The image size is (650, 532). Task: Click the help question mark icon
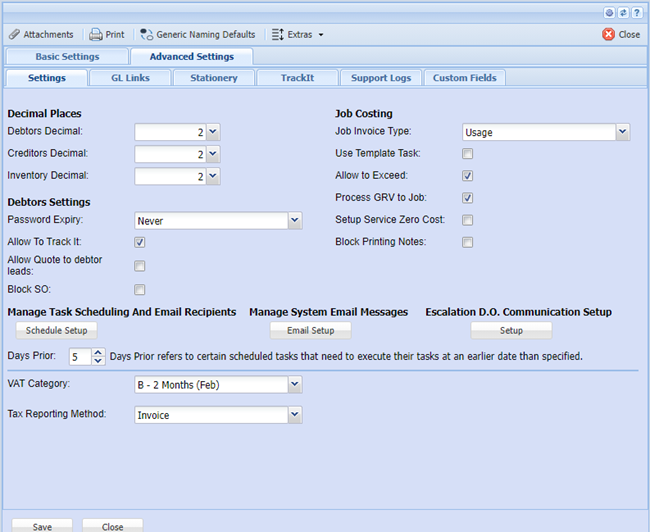[637, 13]
